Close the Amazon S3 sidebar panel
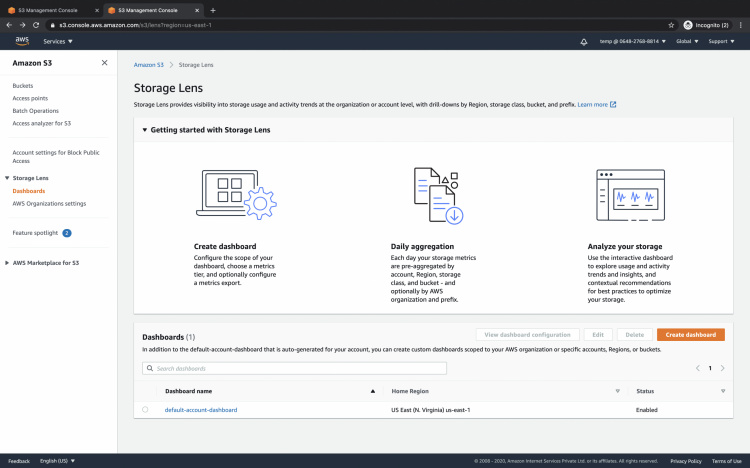This screenshot has height=468, width=750. click(x=105, y=63)
